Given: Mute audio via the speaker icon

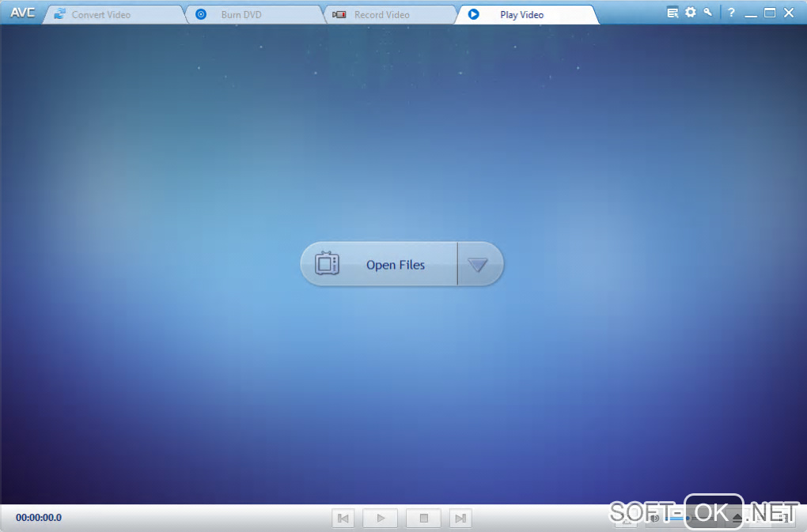Looking at the screenshot, I should click(x=654, y=518).
